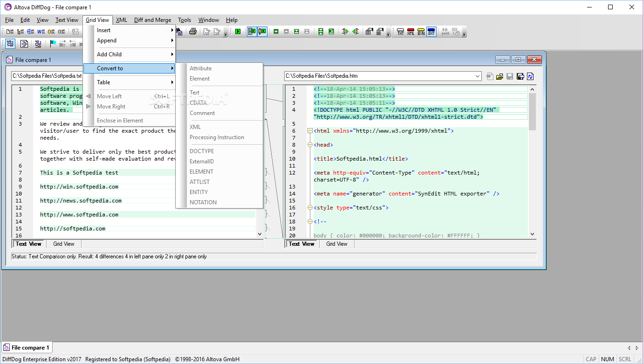Expand the Table submenu
643x364 pixels.
[x=129, y=82]
